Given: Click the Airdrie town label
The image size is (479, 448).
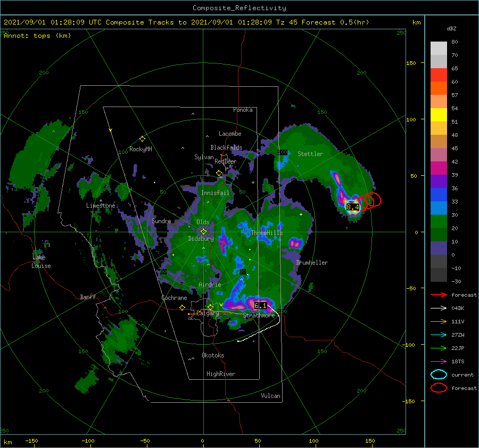Looking at the screenshot, I should pyautogui.click(x=210, y=284).
